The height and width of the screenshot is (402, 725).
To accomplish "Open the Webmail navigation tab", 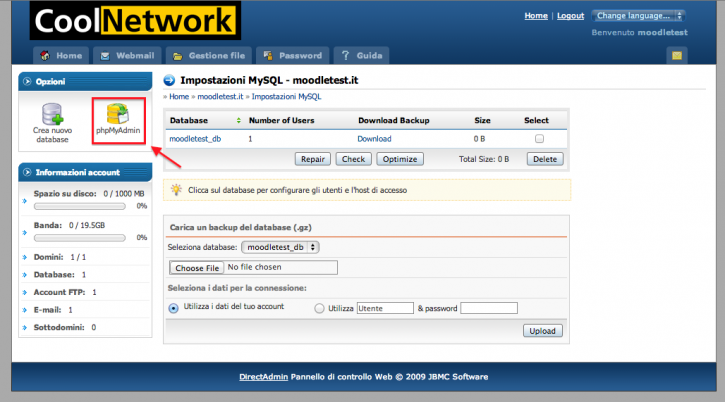I will [127, 56].
